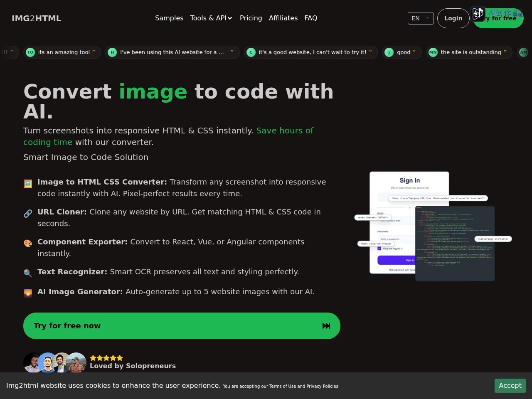
Task: Open the Affiliates page
Action: pyautogui.click(x=283, y=18)
